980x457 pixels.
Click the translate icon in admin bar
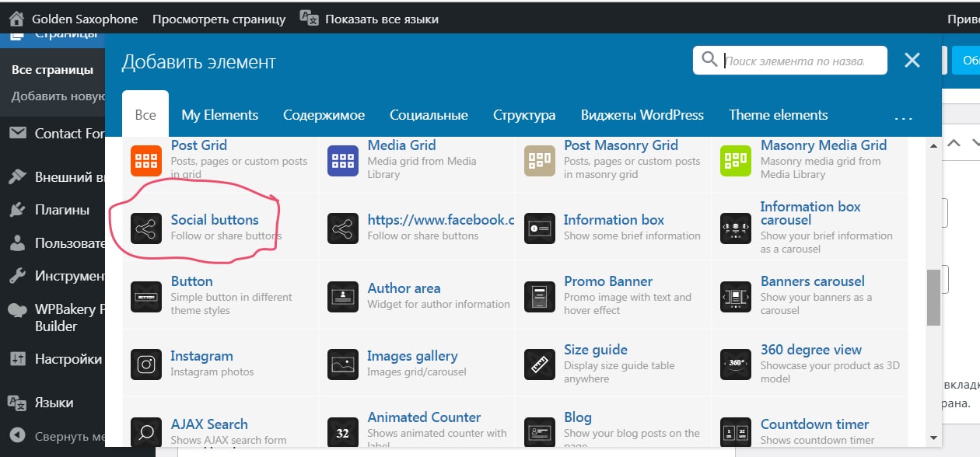(x=309, y=18)
